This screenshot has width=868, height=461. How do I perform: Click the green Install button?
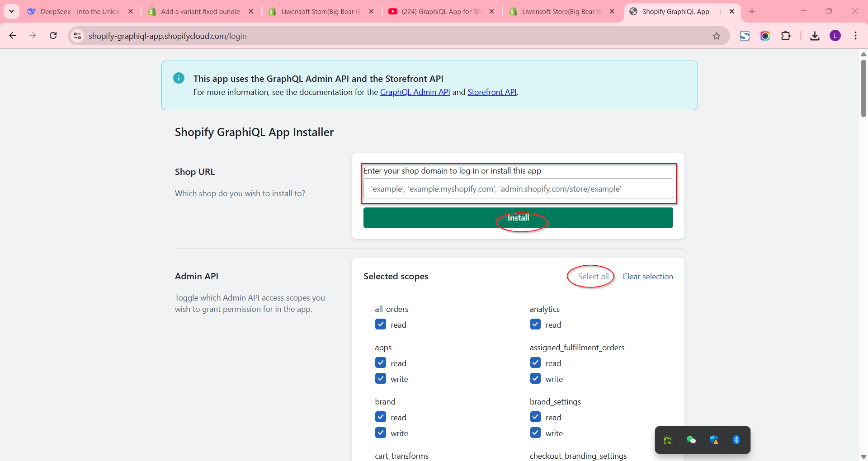tap(518, 218)
